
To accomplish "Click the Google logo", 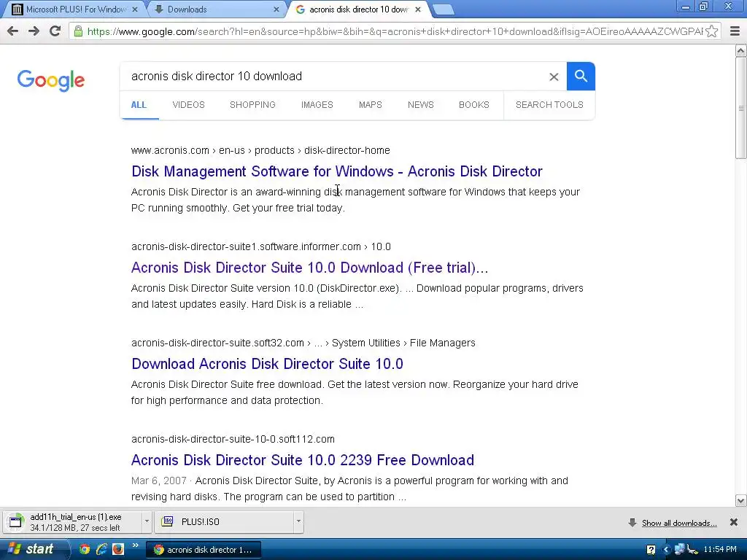I will [51, 80].
